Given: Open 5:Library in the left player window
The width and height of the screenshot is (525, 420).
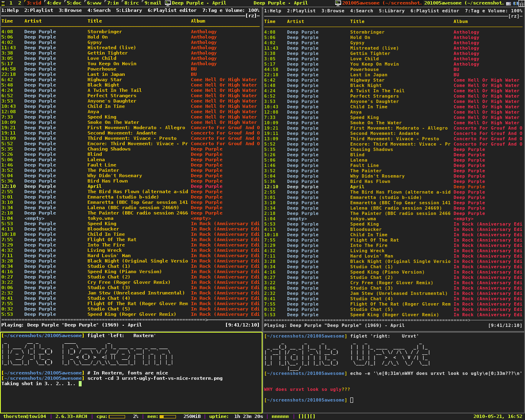Looking at the screenshot, I should (129, 10).
